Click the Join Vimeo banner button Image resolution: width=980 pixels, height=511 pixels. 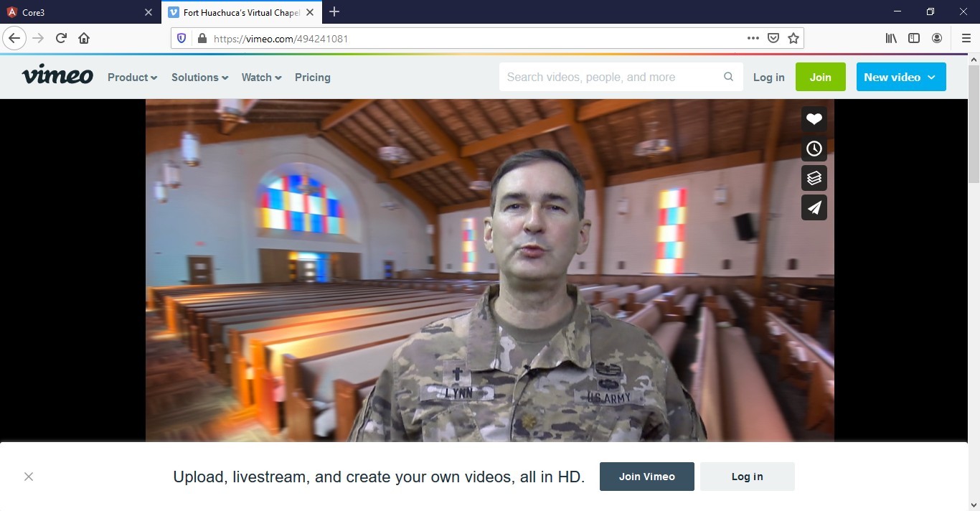[x=647, y=477]
